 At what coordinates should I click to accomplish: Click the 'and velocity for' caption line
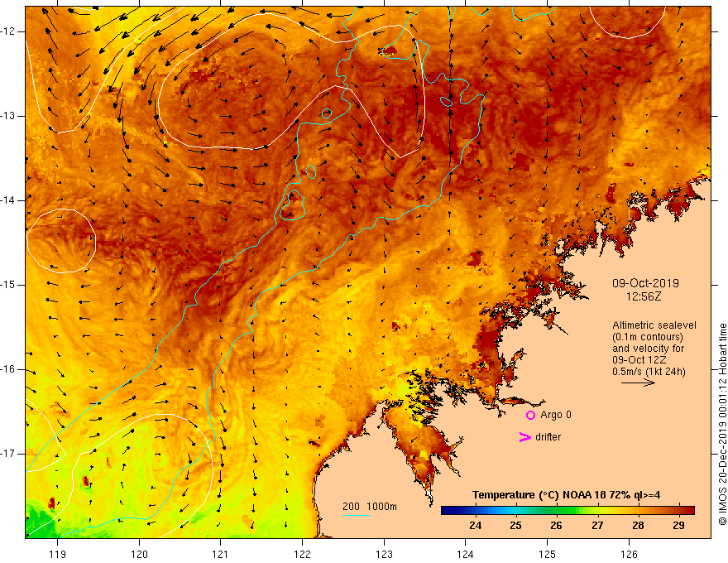coord(648,349)
